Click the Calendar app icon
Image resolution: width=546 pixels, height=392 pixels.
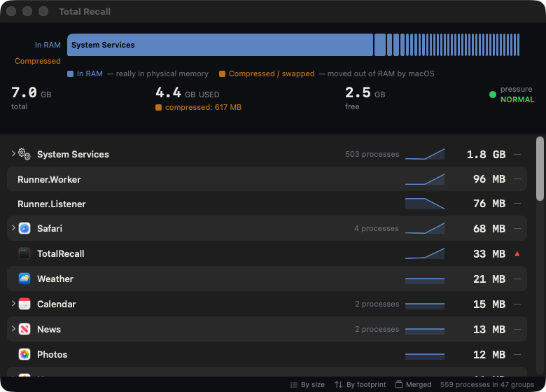(x=24, y=304)
